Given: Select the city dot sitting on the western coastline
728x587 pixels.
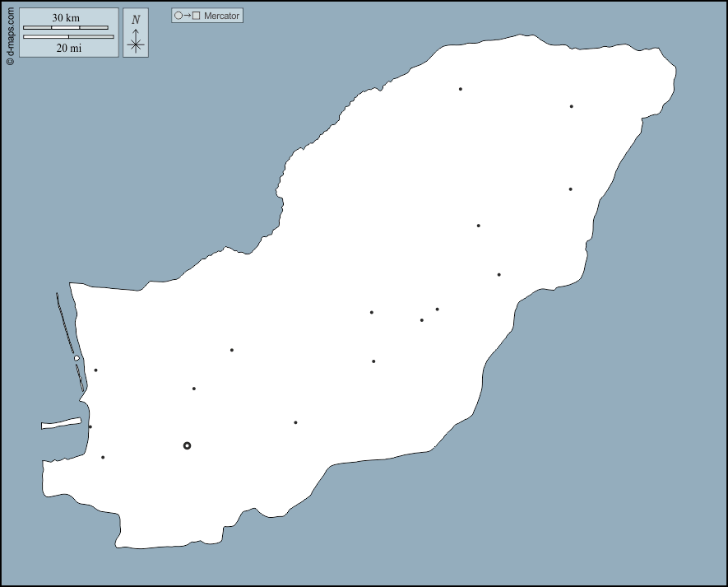Looking at the screenshot, I should [90, 426].
